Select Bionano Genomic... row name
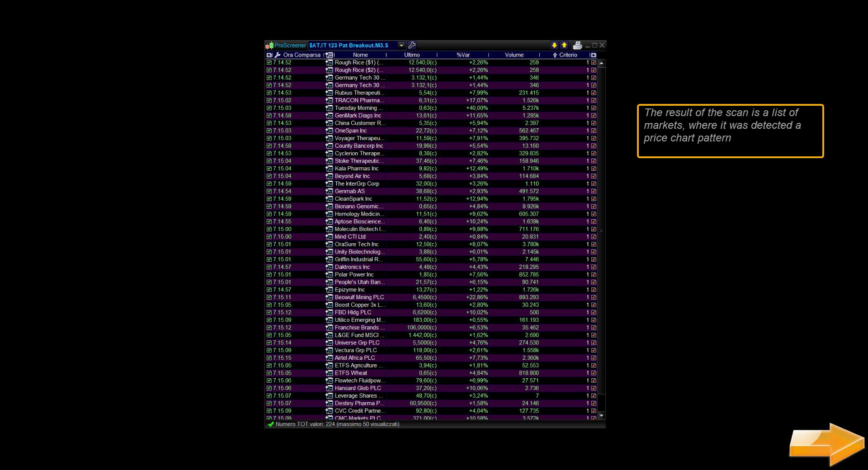This screenshot has height=470, width=868. pos(359,207)
